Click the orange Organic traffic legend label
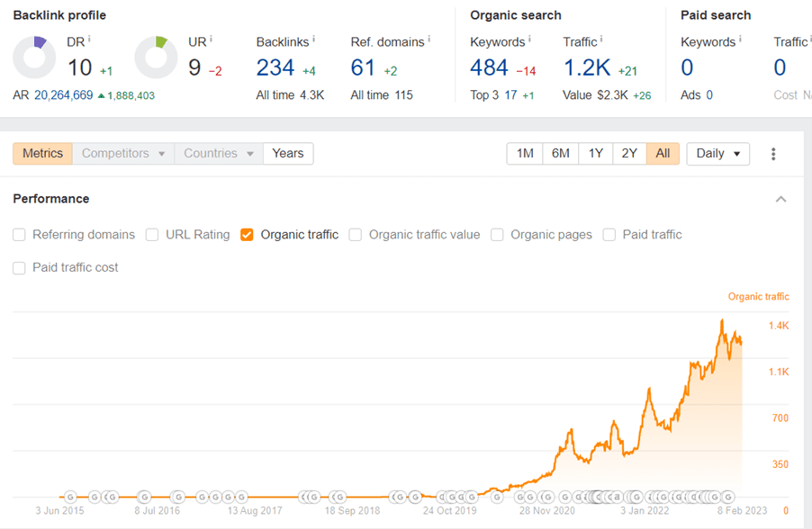812x529 pixels. pos(758,297)
